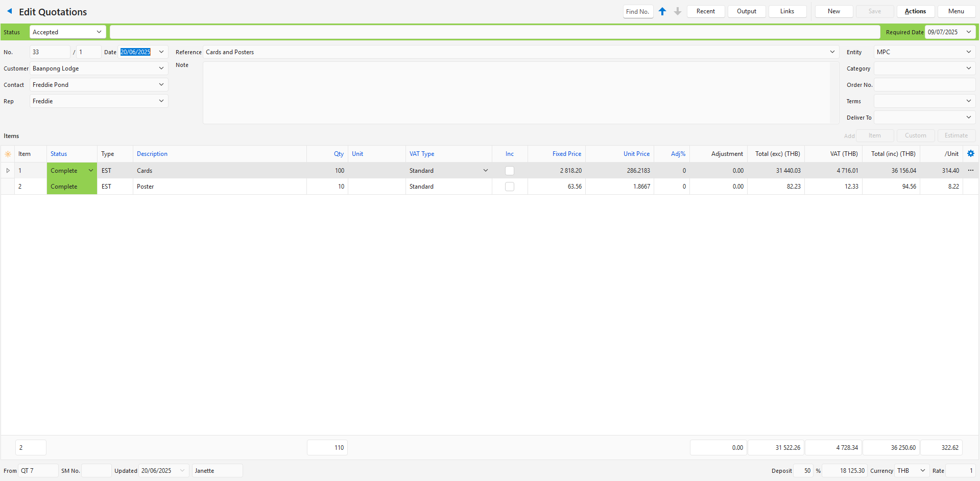Click the sun icon in items grid header
The width and height of the screenshot is (980, 481).
point(8,154)
